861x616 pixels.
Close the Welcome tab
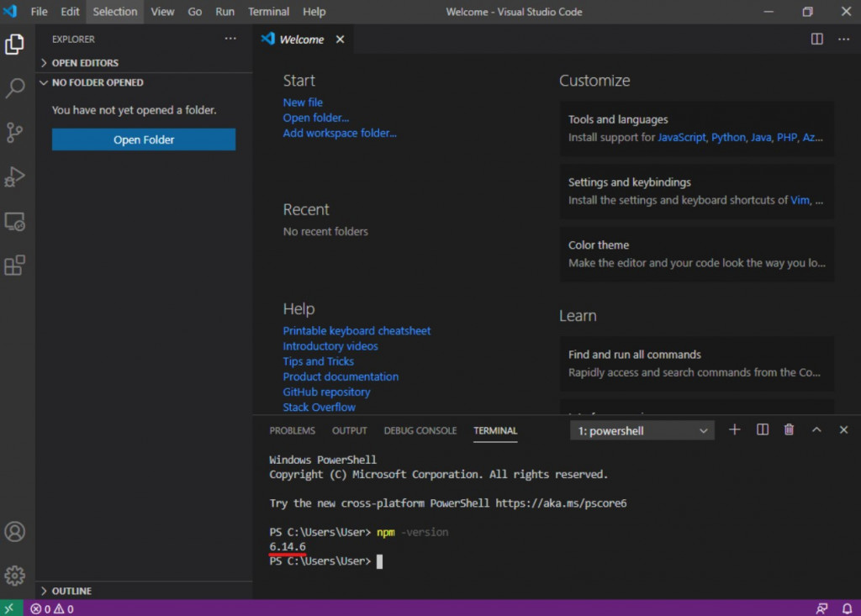click(x=341, y=39)
